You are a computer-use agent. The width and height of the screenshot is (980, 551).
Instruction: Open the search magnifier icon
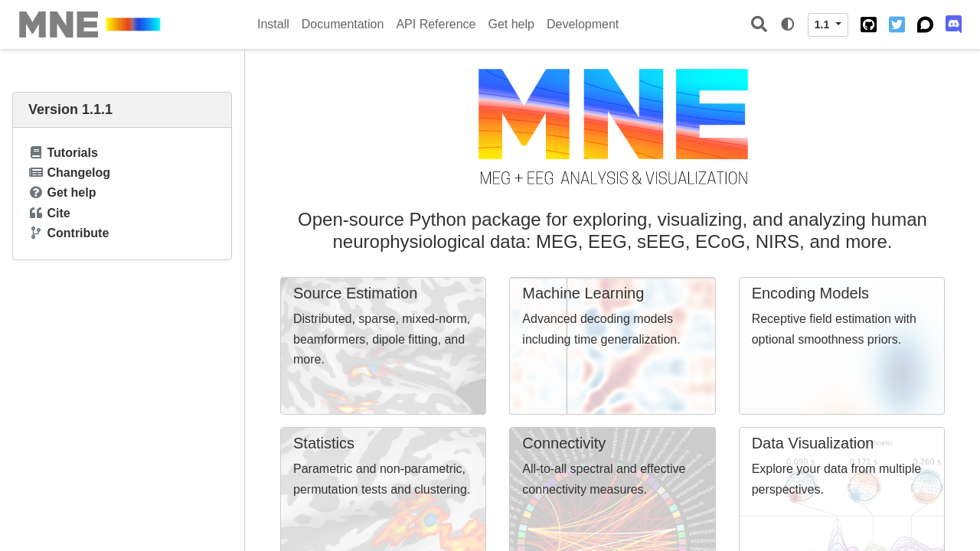coord(759,24)
